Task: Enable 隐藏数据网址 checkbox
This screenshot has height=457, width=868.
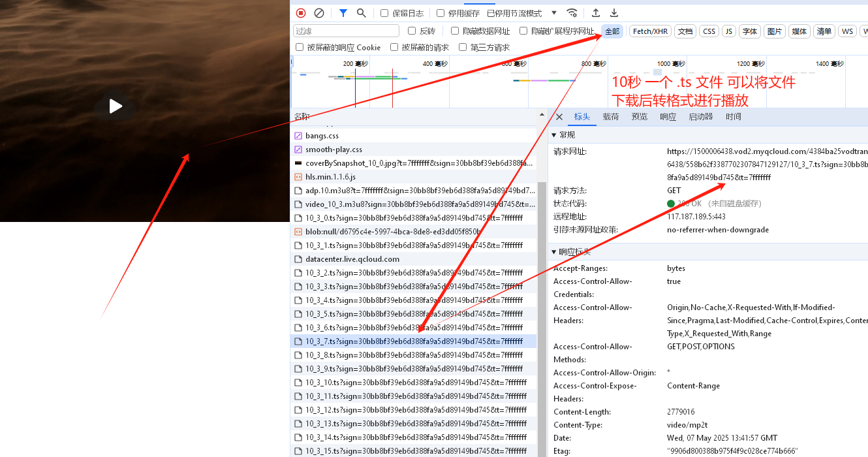Action: click(455, 31)
